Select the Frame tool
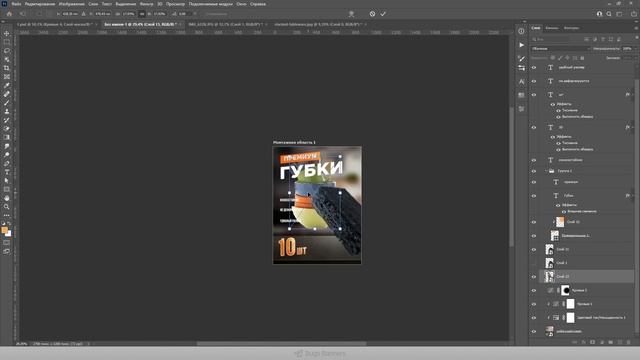Viewport: 640px width, 360px height. click(x=7, y=76)
